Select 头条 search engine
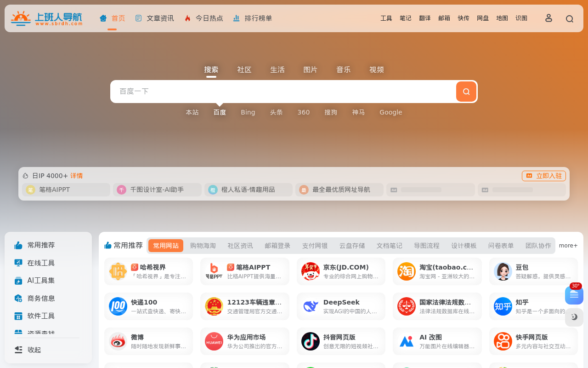Viewport: 588px width, 368px height. (276, 112)
